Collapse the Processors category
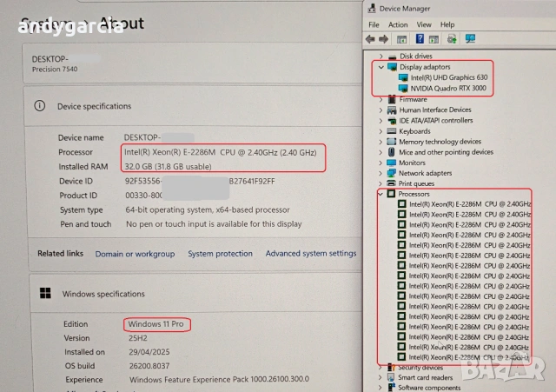Viewport: 556px width, 392px height. pyautogui.click(x=381, y=194)
